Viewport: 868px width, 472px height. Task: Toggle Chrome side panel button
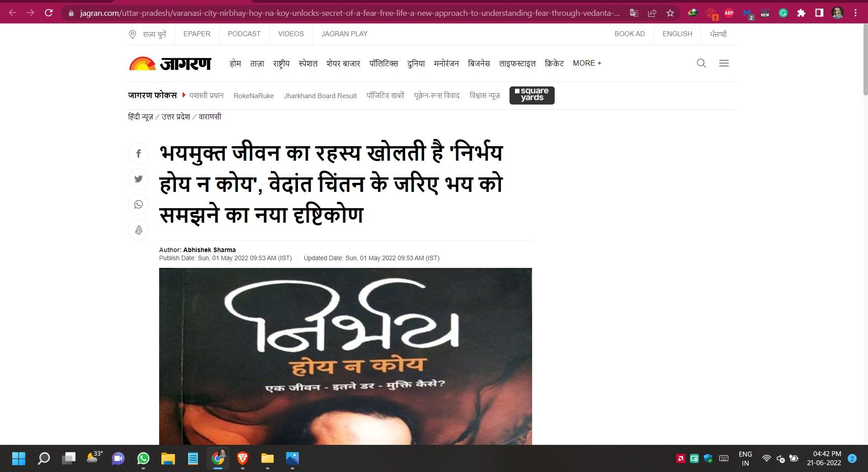pyautogui.click(x=819, y=13)
